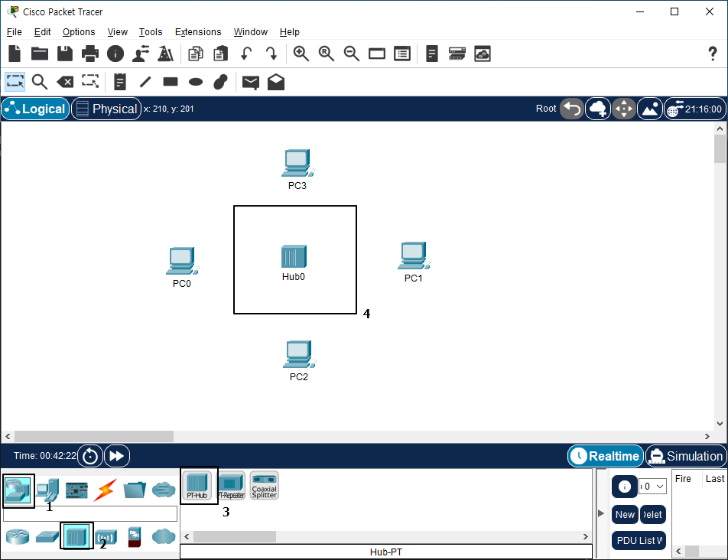Open the Edit menu
Image resolution: width=728 pixels, height=560 pixels.
point(42,32)
